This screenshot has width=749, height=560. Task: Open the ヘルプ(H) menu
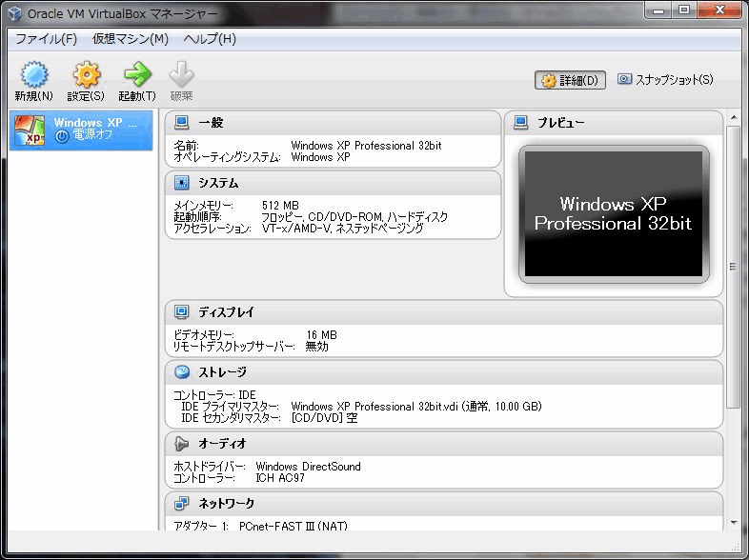(x=210, y=39)
